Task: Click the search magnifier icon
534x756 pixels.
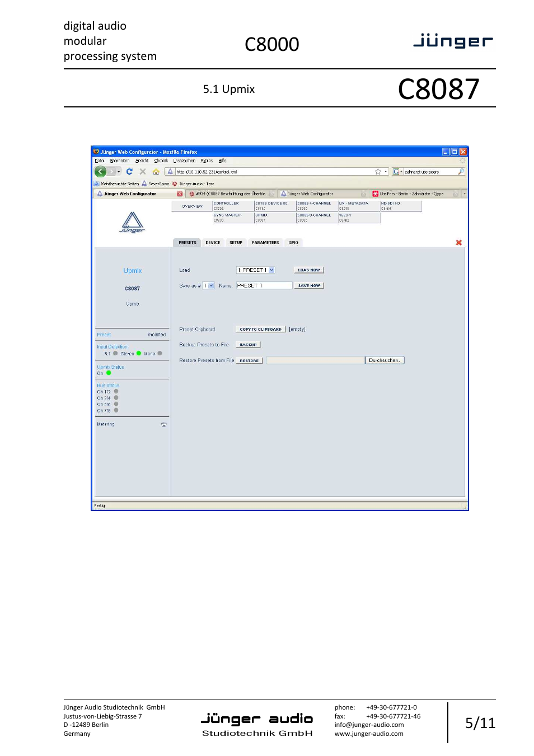Action: 461,172
